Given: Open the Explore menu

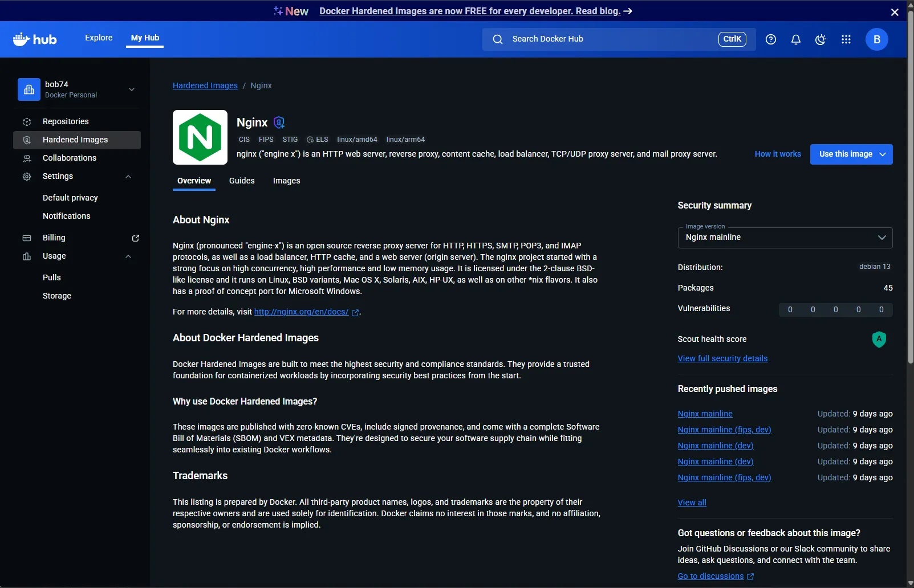Looking at the screenshot, I should [98, 38].
